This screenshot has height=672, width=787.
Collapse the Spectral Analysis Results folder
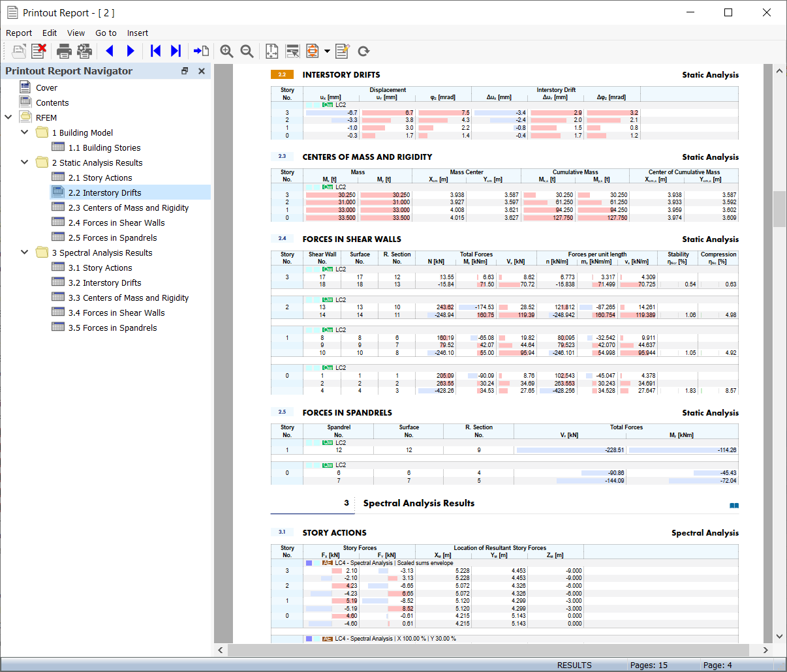point(25,252)
